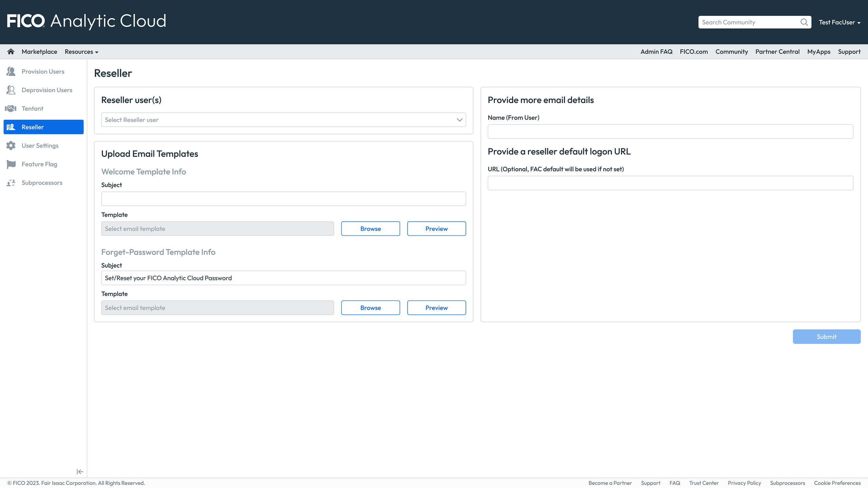The image size is (868, 488).
Task: Go to Deprovision Users
Action: click(43, 90)
